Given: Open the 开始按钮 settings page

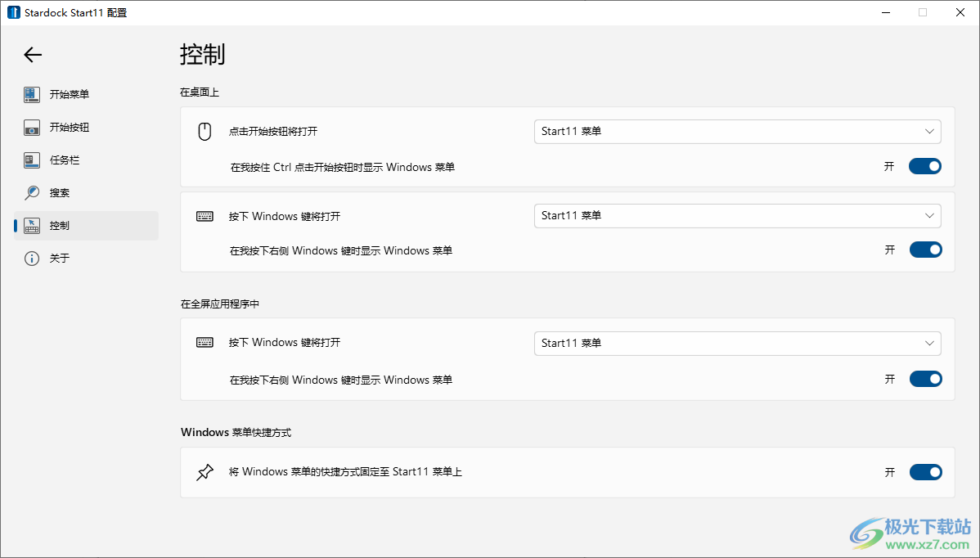Looking at the screenshot, I should pyautogui.click(x=86, y=128).
